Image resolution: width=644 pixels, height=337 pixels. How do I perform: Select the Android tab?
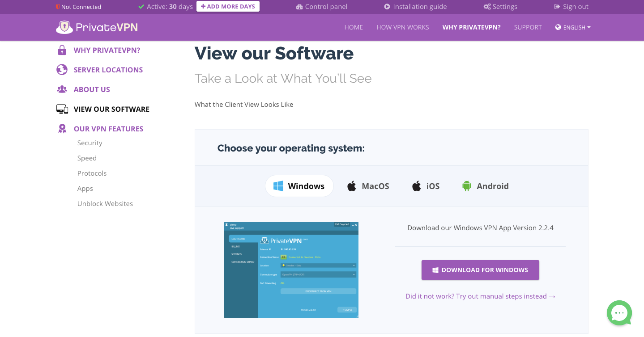tap(485, 186)
